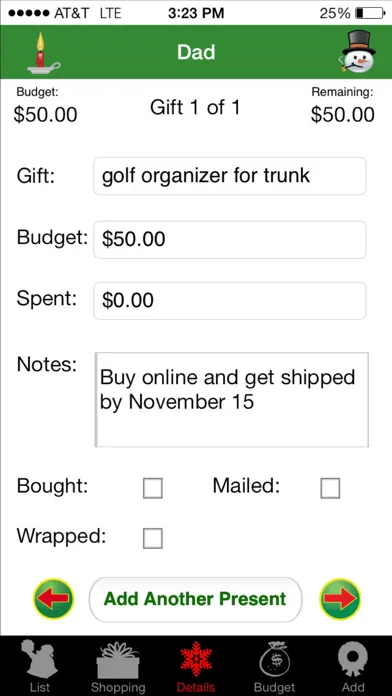This screenshot has height=696, width=392.
Task: Check the Mailed checkbox
Action: (330, 488)
